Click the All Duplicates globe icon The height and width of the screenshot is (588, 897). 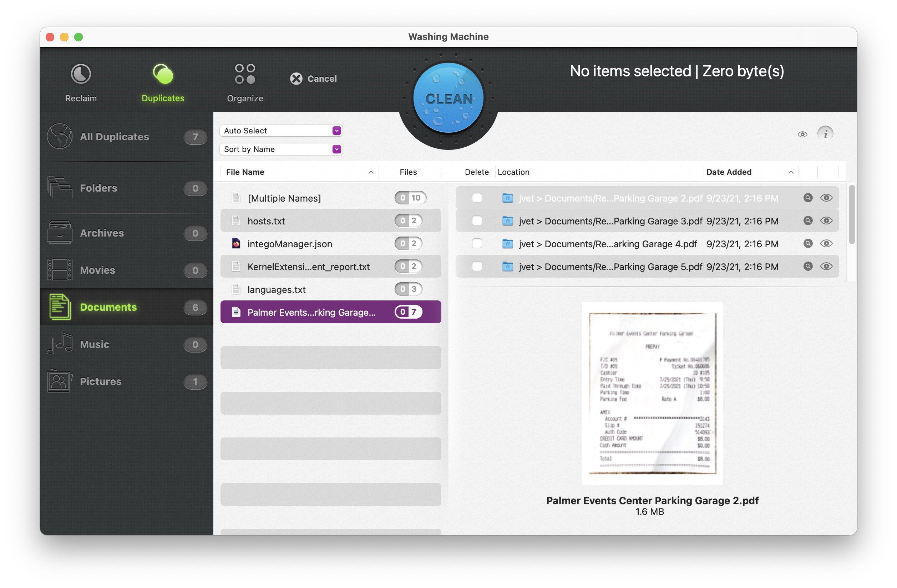pos(60,136)
